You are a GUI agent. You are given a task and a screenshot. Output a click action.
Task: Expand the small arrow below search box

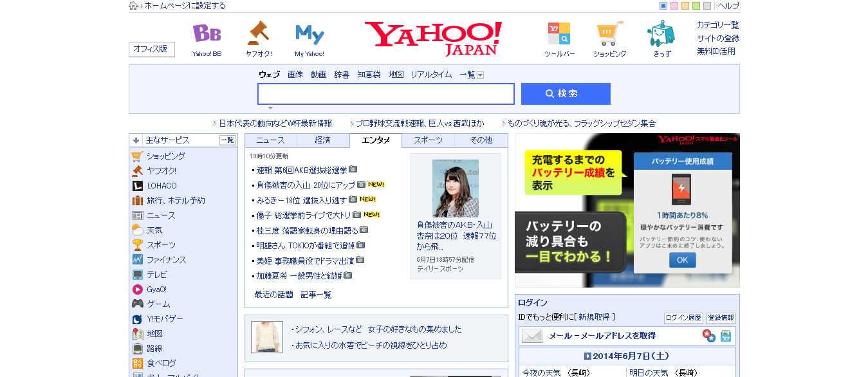(270, 108)
